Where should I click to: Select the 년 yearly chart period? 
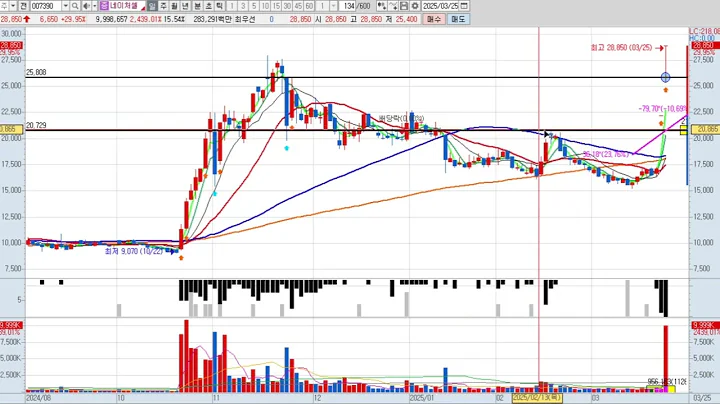pos(185,6)
